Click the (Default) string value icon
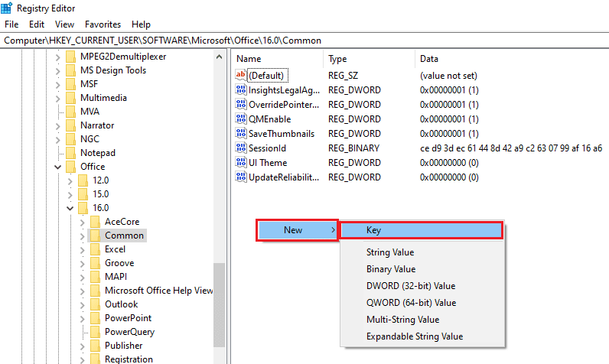The height and width of the screenshot is (364, 609). [x=241, y=75]
